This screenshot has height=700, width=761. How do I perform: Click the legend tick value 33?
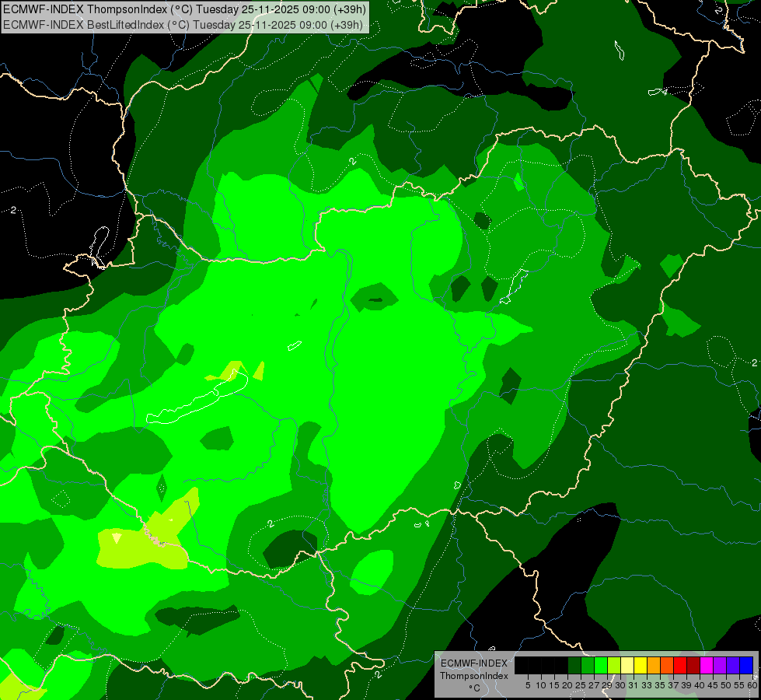647,685
